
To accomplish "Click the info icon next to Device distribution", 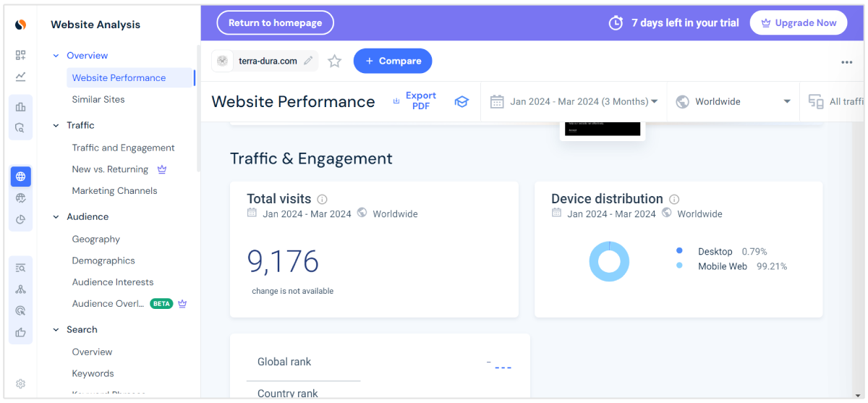I will (674, 199).
